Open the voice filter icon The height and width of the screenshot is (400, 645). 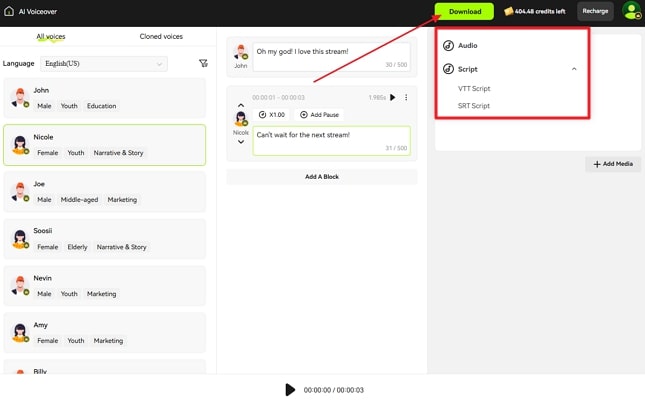point(203,63)
